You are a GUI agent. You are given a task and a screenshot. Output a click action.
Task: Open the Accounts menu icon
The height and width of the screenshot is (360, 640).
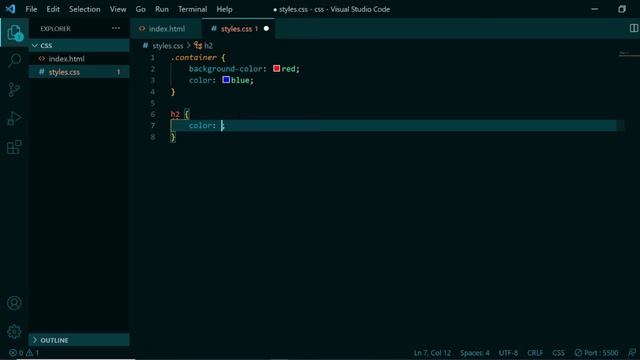[x=14, y=303]
